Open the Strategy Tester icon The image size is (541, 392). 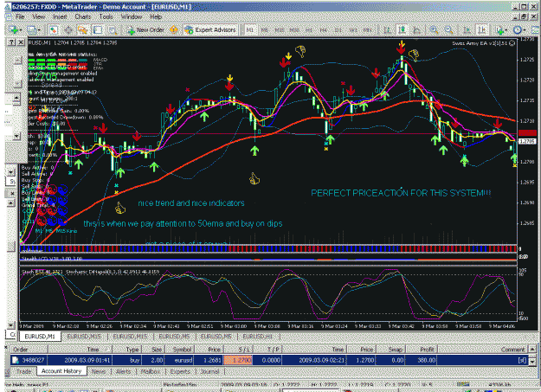pos(113,30)
